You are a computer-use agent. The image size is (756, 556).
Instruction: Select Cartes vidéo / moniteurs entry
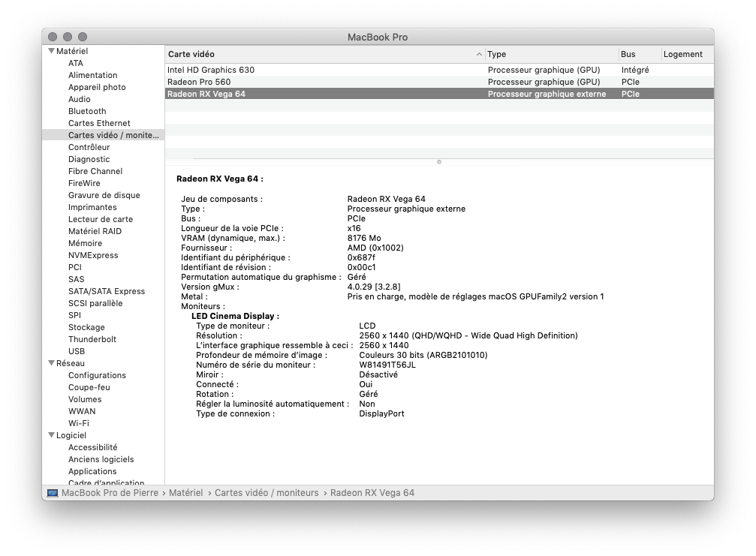point(103,135)
